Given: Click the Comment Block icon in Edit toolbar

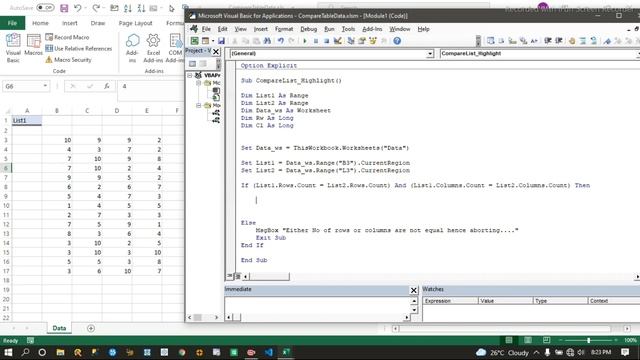Looking at the screenshot, I should coord(583,41).
